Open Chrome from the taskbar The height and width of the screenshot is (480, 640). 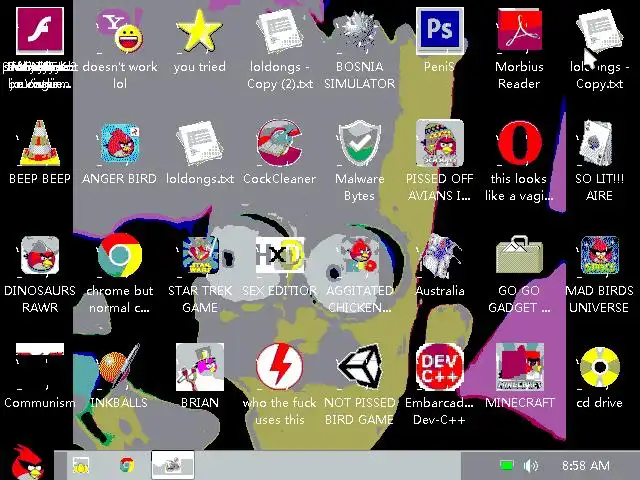tap(127, 465)
